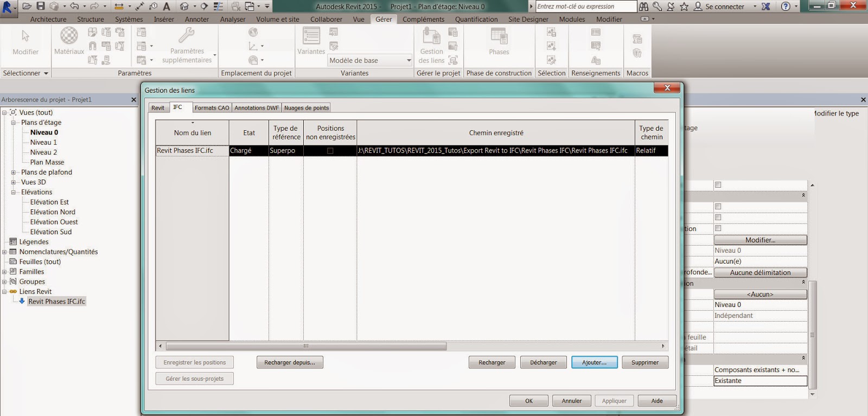Click the Se connecter user icon
This screenshot has height=416, width=868.
[x=698, y=7]
